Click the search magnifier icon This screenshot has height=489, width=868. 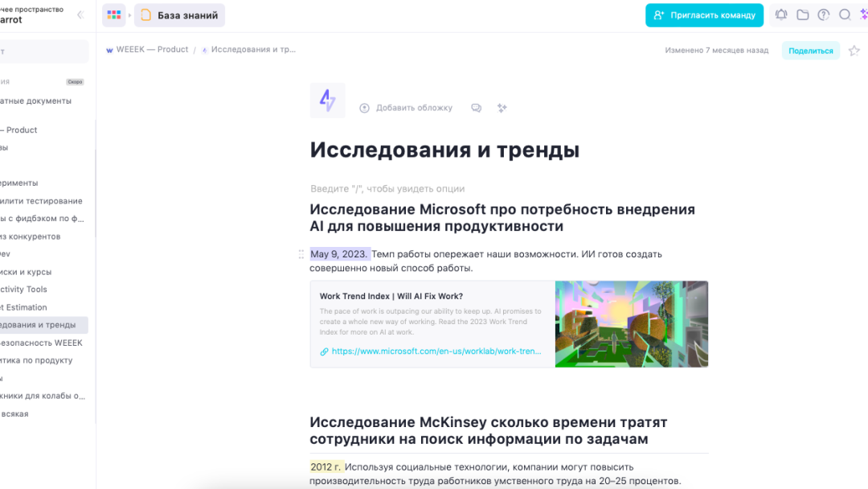click(x=845, y=14)
